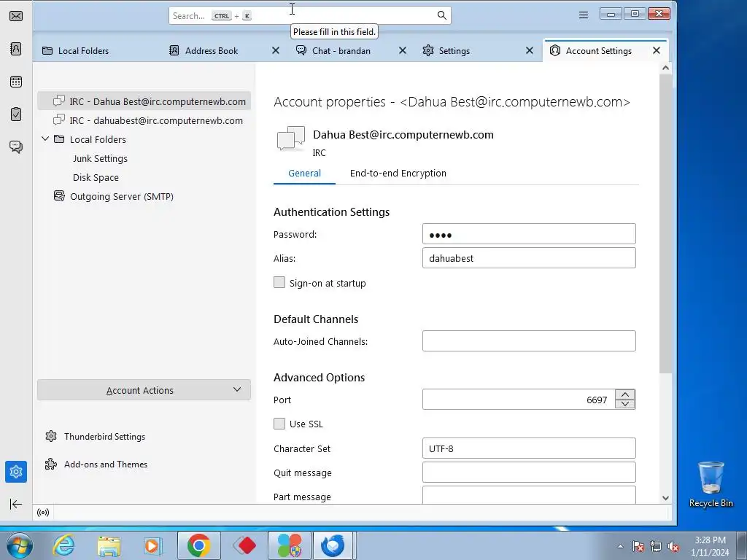Click Thunderbird icon in taskbar
Screen dimensions: 747x560
click(333, 545)
